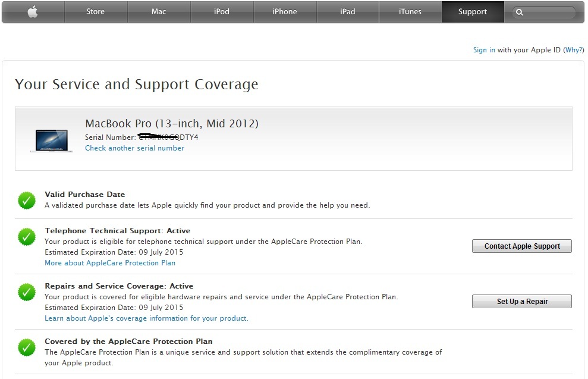The width and height of the screenshot is (588, 379).
Task: Open the Why? help link
Action: [574, 50]
